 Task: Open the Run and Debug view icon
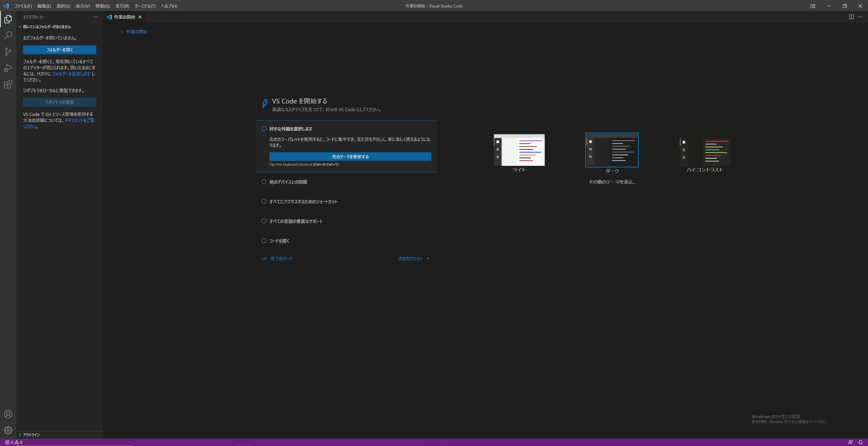pos(8,68)
